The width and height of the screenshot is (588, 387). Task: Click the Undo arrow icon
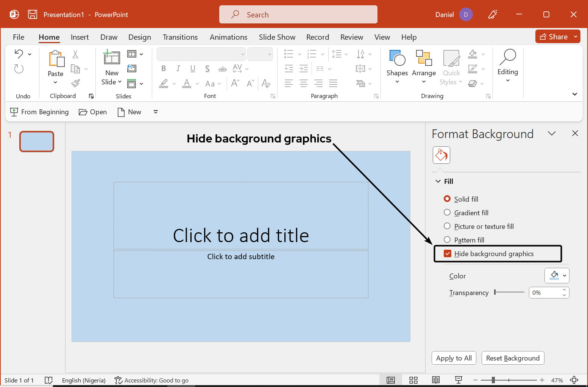pyautogui.click(x=19, y=54)
